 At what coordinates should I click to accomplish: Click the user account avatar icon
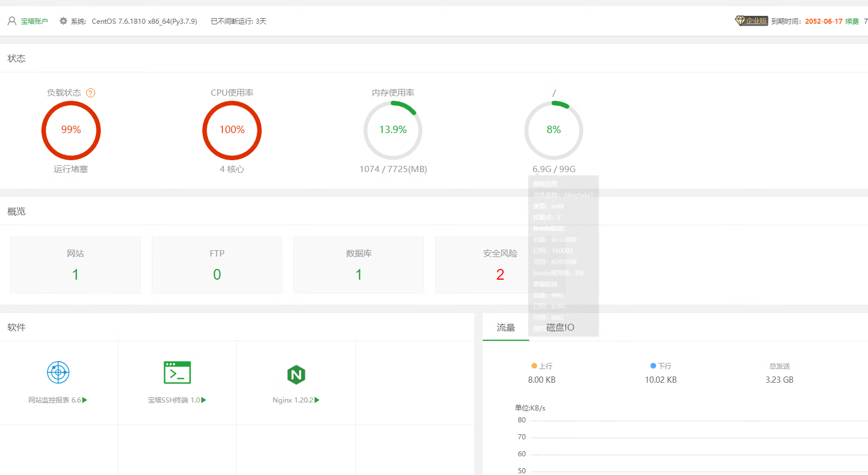click(x=12, y=21)
